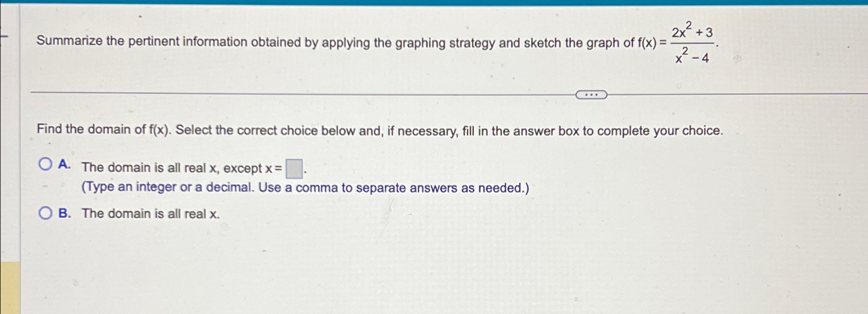
Task: Select choice A's text label
Action: (179, 167)
